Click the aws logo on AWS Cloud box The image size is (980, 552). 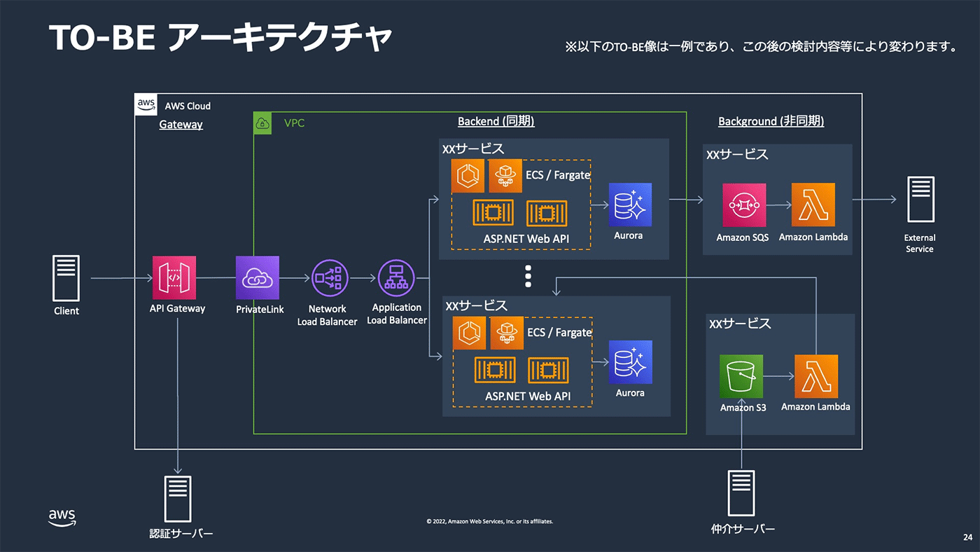146,104
